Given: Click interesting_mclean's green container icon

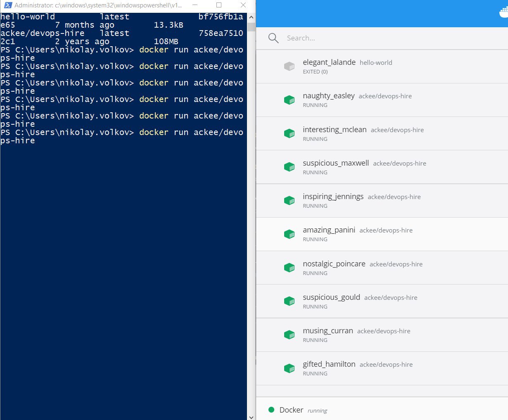Looking at the screenshot, I should pyautogui.click(x=289, y=133).
